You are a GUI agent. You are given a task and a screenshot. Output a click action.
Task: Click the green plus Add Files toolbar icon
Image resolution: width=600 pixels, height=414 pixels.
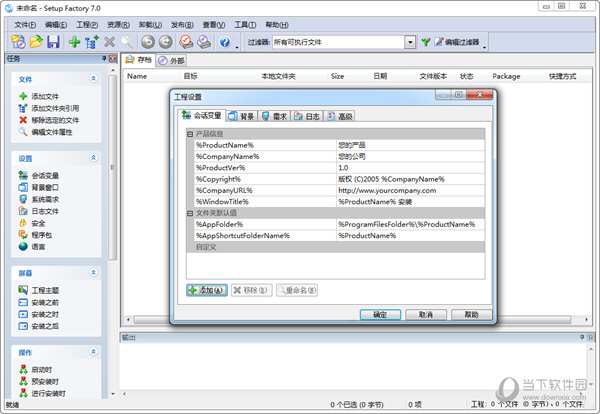point(74,42)
